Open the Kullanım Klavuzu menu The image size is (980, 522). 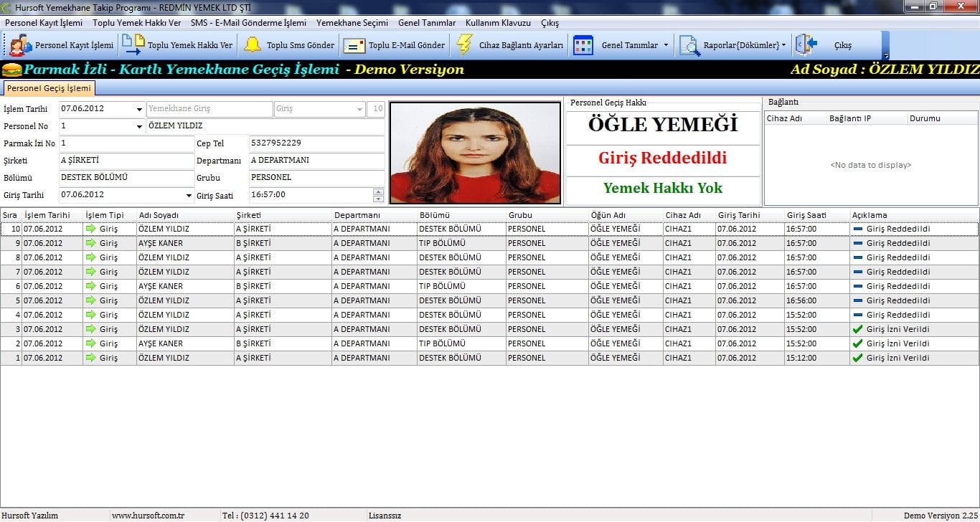498,22
